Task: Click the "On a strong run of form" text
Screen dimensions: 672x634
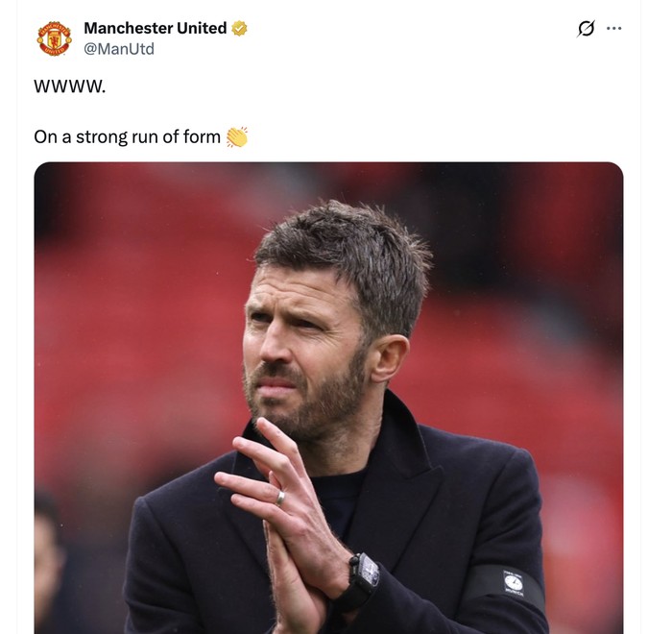Action: [127, 136]
